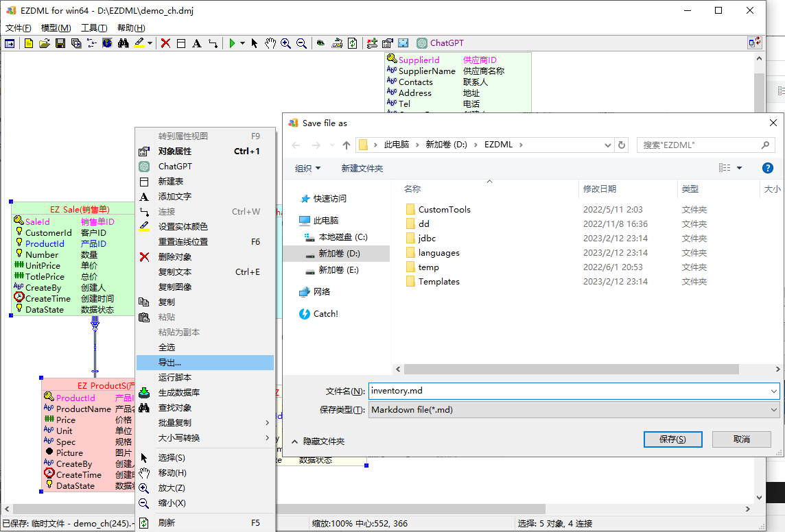Select the languages folder
The height and width of the screenshot is (532, 785).
433,253
